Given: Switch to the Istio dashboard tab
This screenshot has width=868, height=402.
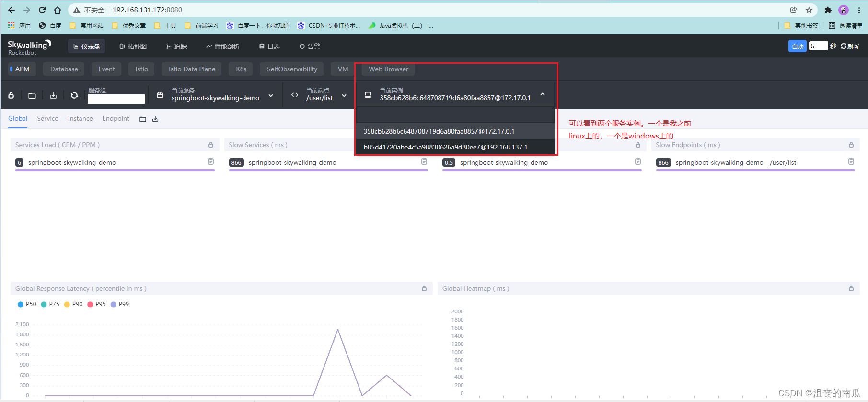Looking at the screenshot, I should click(x=141, y=69).
